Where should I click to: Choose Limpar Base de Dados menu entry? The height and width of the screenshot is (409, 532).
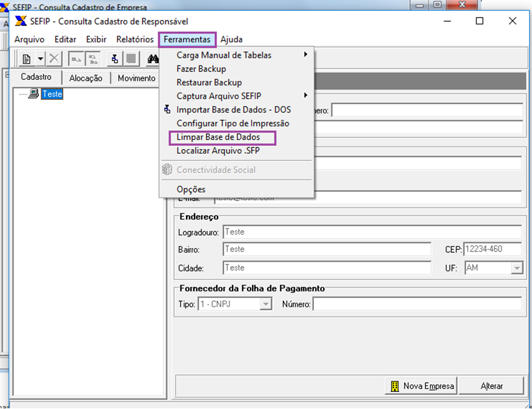218,138
